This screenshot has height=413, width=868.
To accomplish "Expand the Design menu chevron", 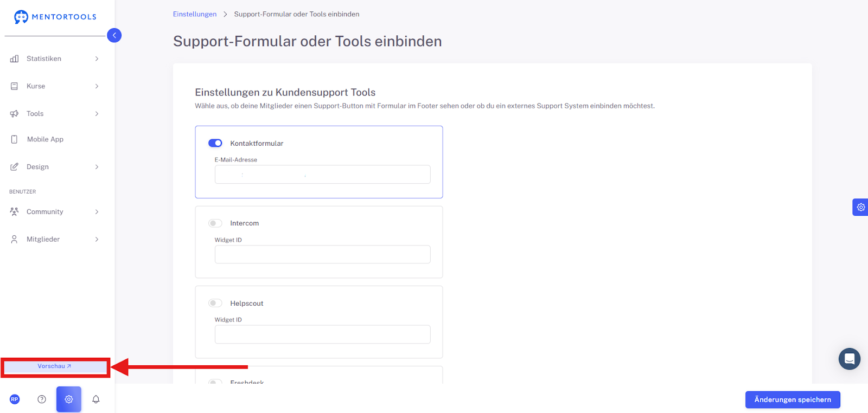I will tap(97, 167).
